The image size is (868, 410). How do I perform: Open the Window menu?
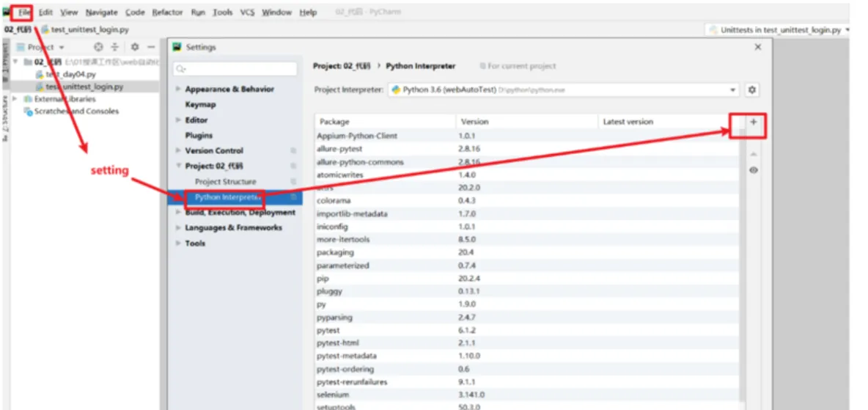pyautogui.click(x=277, y=12)
